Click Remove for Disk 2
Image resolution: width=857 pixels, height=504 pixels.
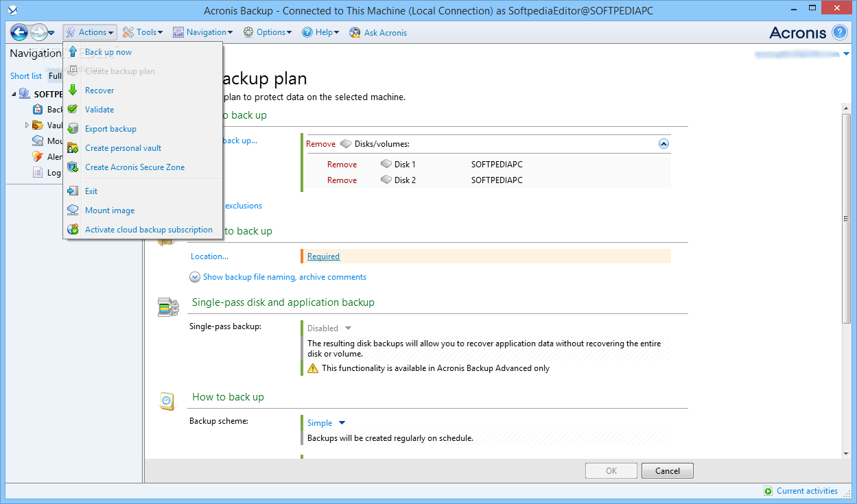tap(342, 180)
